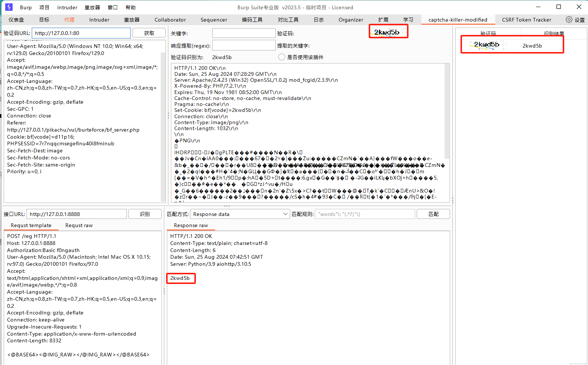The image size is (588, 365).
Task: Switch to the 日志 tab
Action: (319, 20)
